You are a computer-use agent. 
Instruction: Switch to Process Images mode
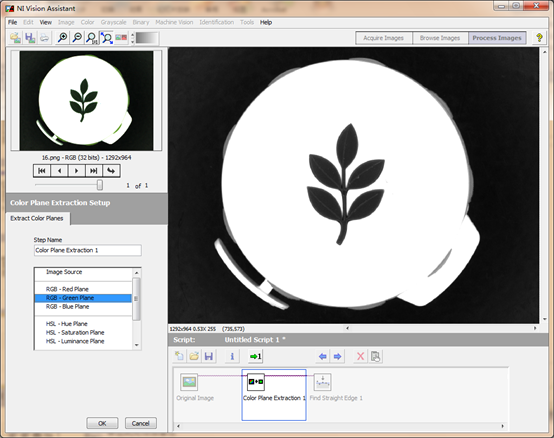[497, 38]
